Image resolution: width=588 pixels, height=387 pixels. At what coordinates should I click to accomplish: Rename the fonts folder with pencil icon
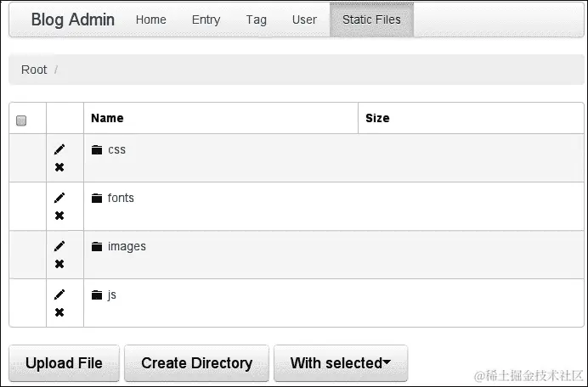coord(59,199)
